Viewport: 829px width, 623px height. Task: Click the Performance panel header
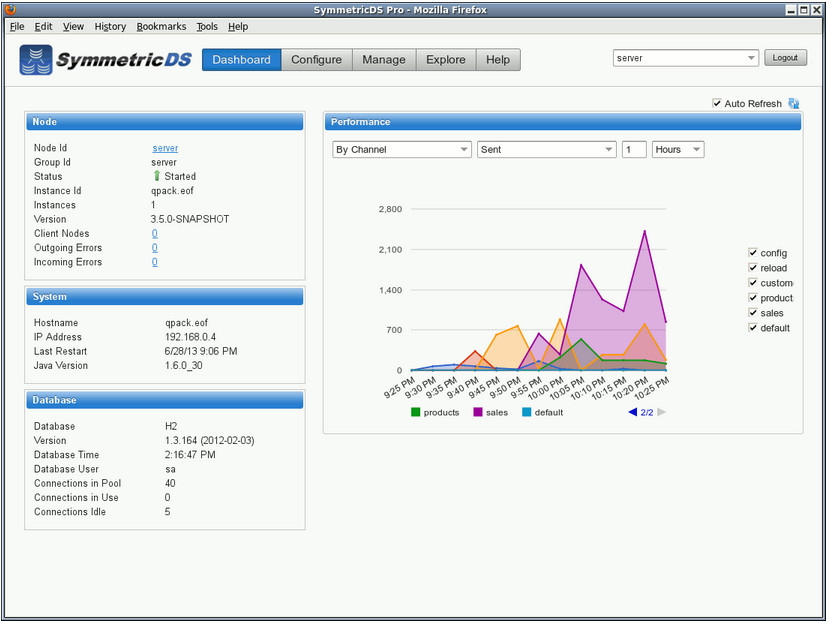(x=563, y=122)
